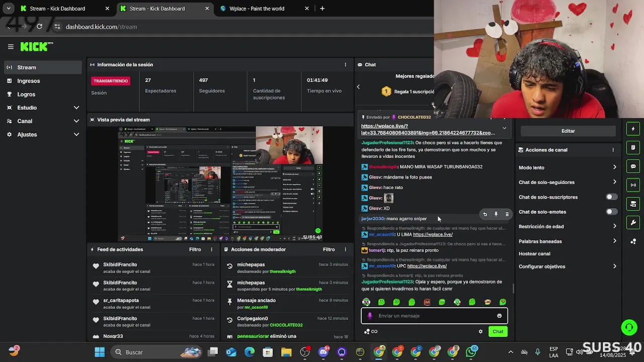644x362 pixels.
Task: Open a new browser tab
Action: tap(322, 9)
